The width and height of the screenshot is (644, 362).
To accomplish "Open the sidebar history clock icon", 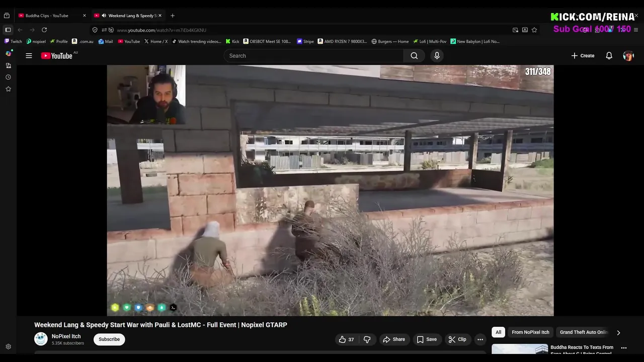I will [8, 77].
